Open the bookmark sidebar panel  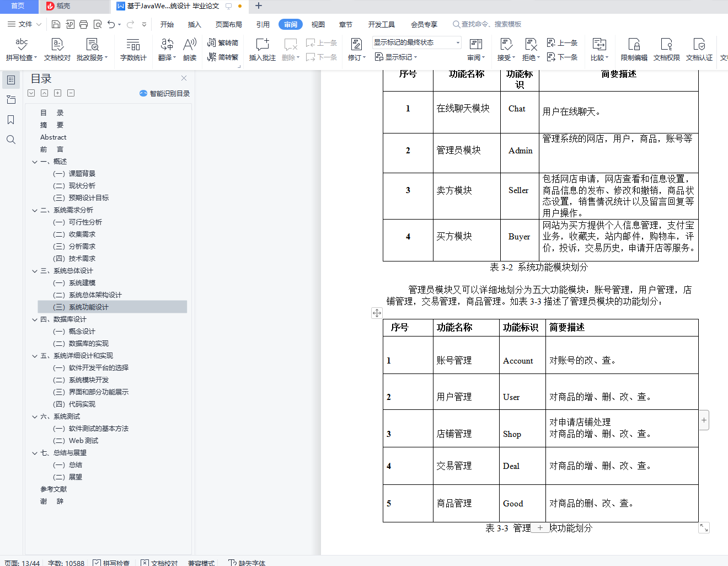click(10, 120)
